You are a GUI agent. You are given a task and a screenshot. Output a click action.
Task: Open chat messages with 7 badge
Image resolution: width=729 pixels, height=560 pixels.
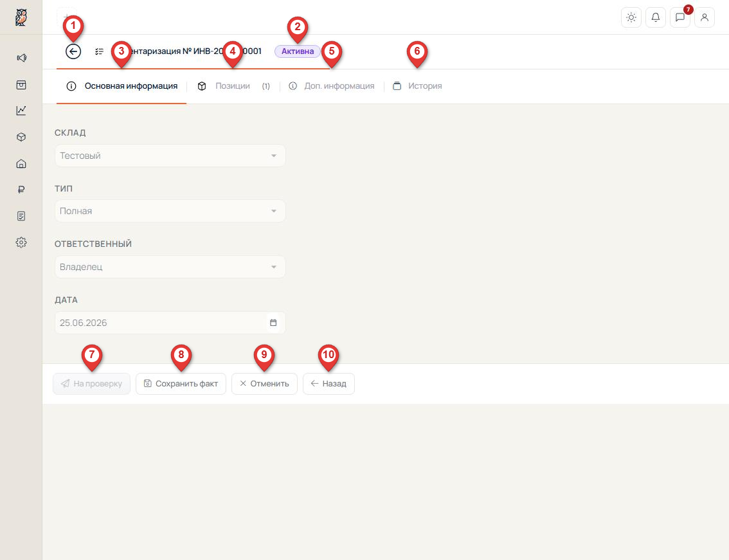(680, 17)
